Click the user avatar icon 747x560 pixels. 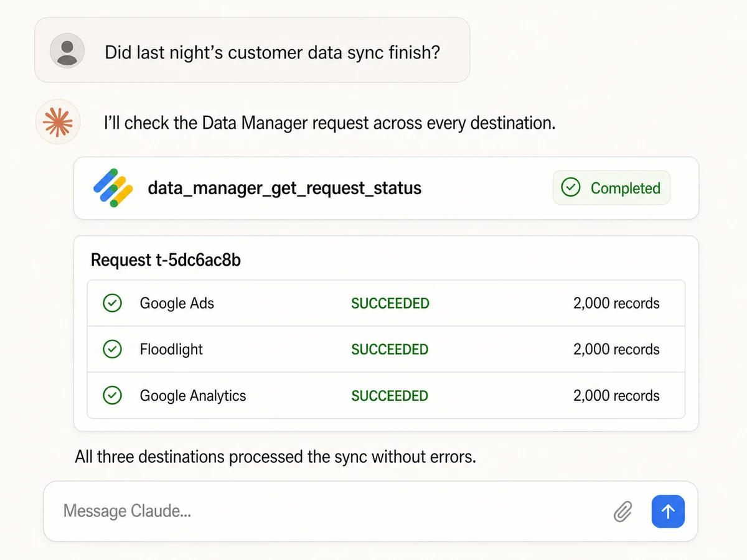[67, 50]
